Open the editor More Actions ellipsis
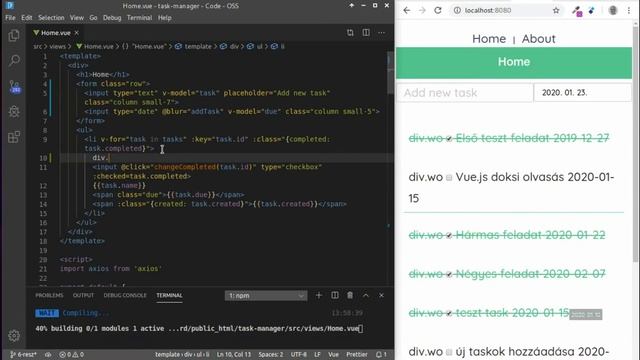Image resolution: width=640 pixels, height=360 pixels. point(381,33)
